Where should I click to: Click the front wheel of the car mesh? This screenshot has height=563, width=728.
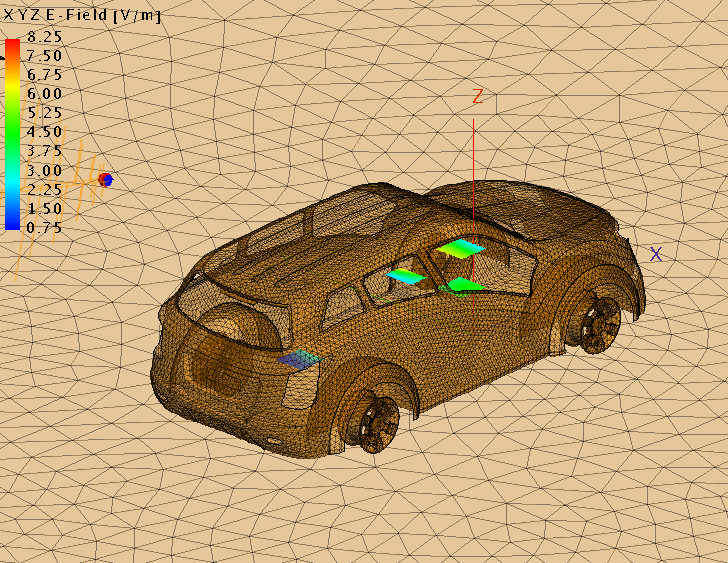(374, 425)
